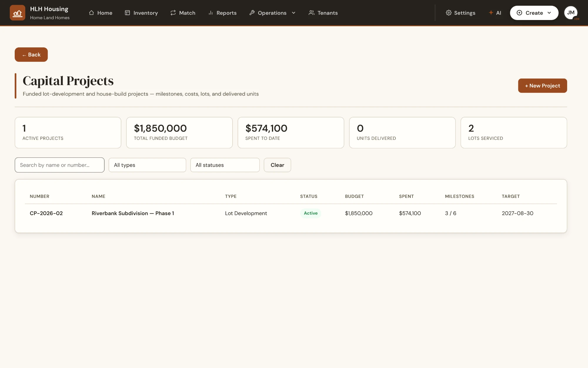Open the Tenants menu item
The height and width of the screenshot is (368, 588).
323,13
